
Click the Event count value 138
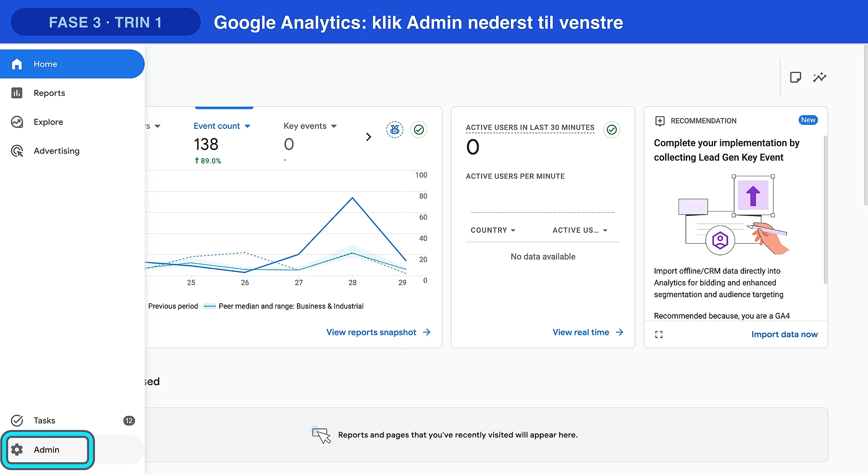click(206, 145)
